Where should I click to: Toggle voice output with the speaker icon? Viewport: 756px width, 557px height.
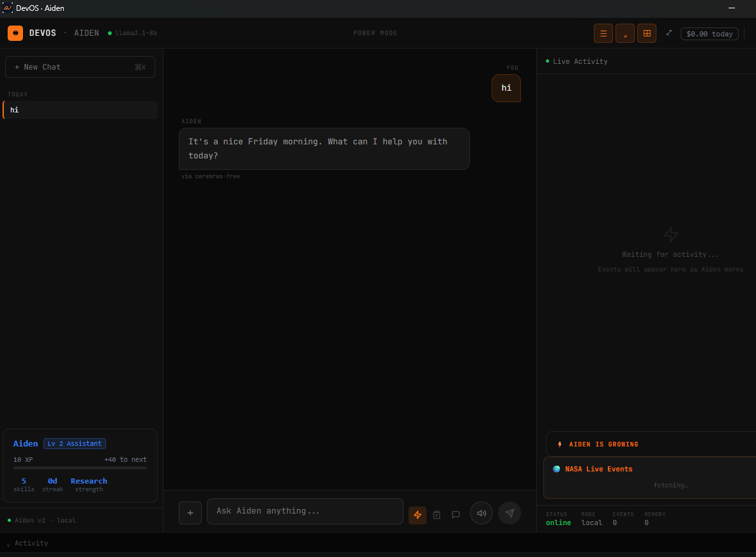[x=481, y=513]
